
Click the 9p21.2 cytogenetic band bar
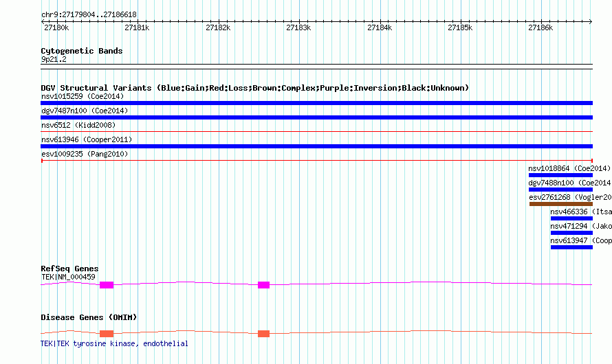point(316,67)
